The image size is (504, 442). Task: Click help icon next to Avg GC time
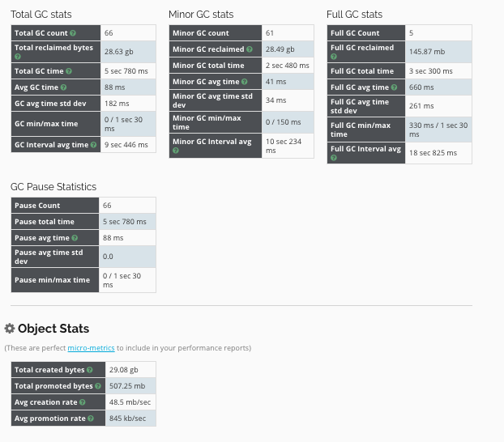click(x=64, y=87)
